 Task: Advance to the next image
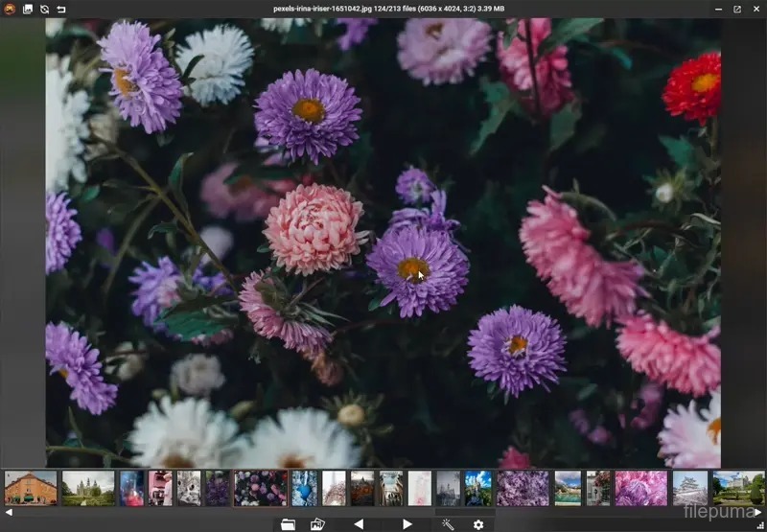click(407, 524)
